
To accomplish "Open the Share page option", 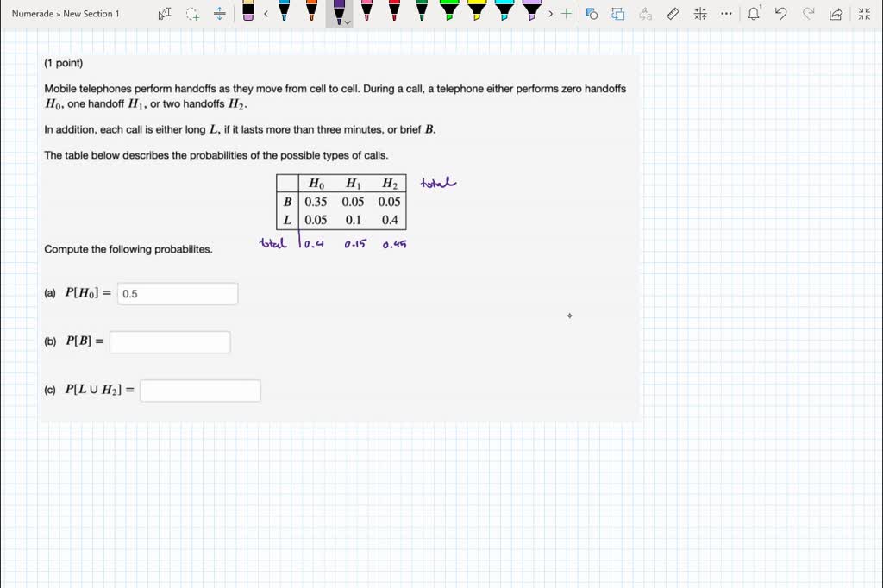I will tap(836, 14).
